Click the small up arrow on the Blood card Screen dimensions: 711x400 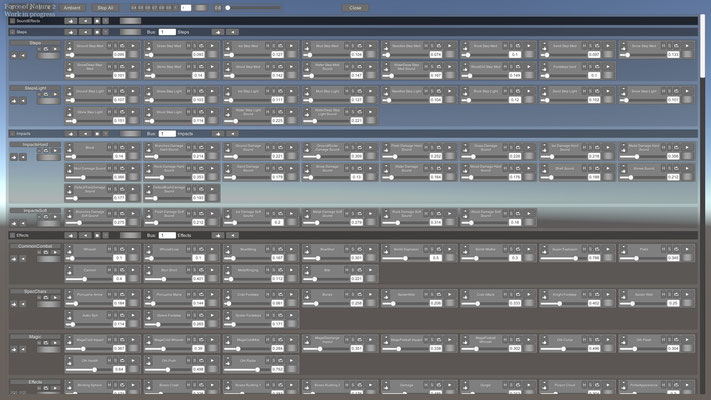tap(69, 145)
